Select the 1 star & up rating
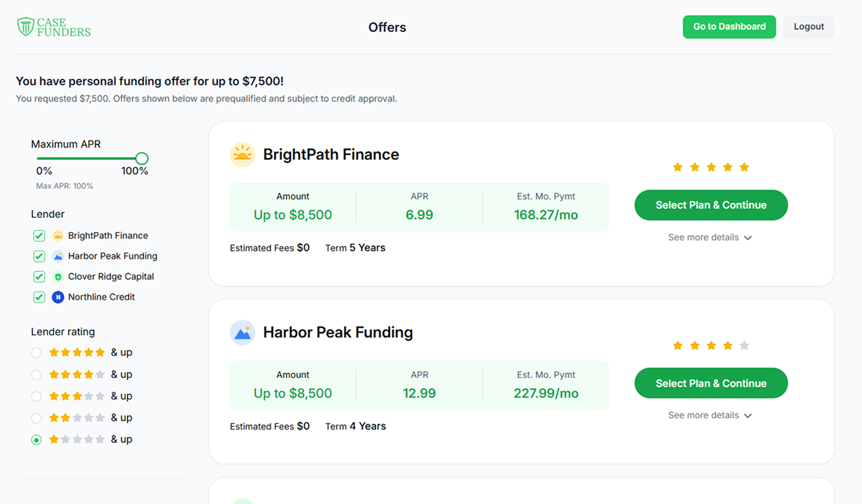Image resolution: width=862 pixels, height=504 pixels. pyautogui.click(x=36, y=439)
